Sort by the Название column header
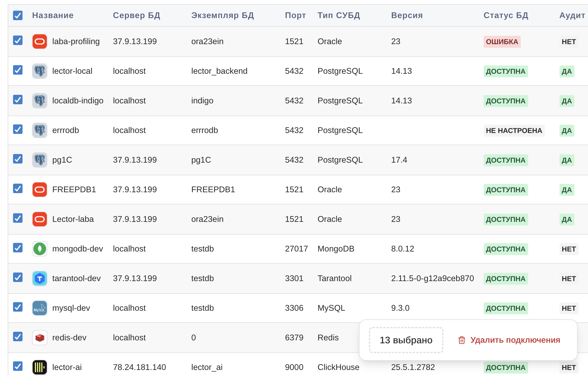 (x=53, y=15)
